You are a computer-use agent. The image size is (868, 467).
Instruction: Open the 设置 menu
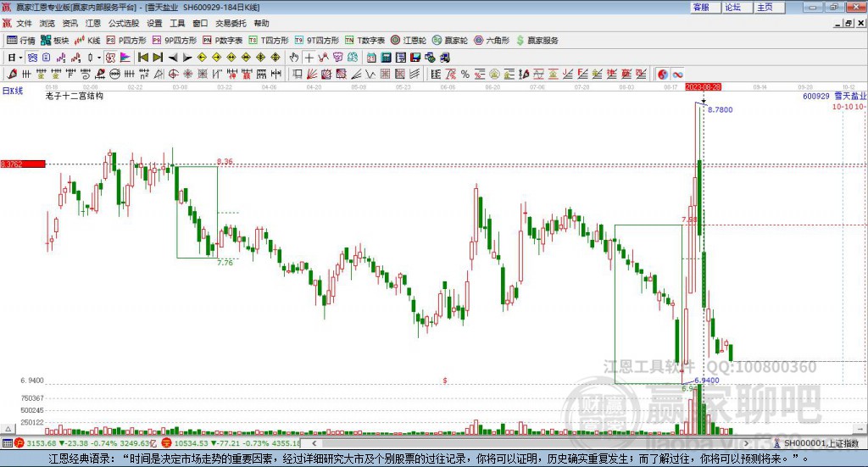coord(154,23)
